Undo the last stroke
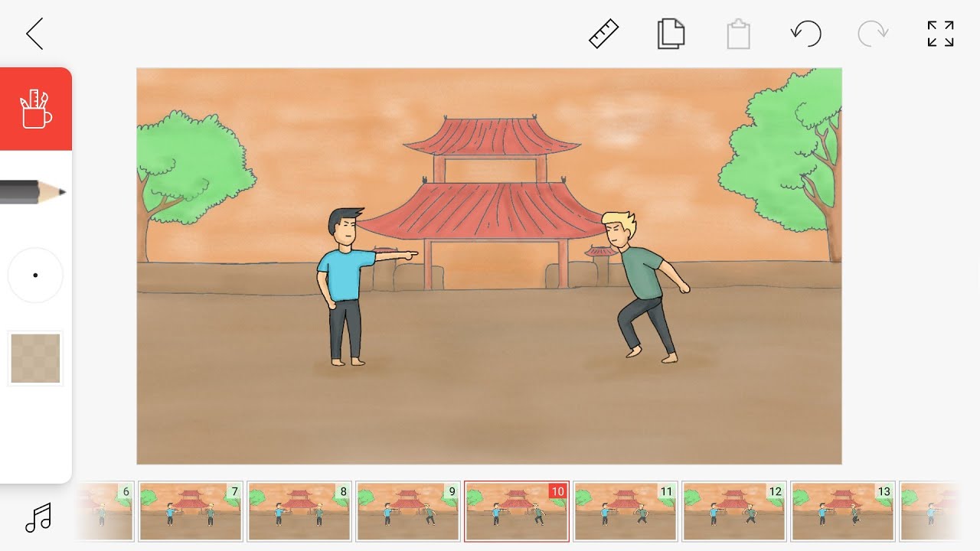Viewport: 980px width, 551px height. tap(805, 34)
